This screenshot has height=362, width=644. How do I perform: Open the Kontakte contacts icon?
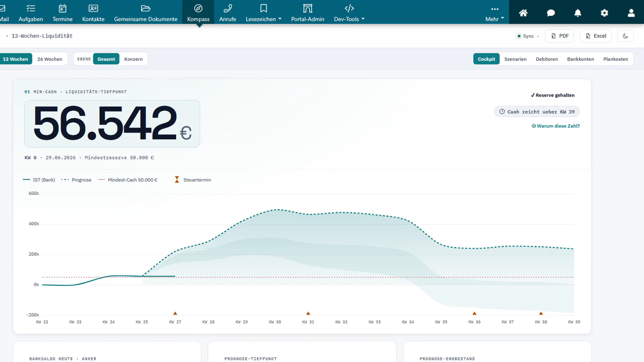(x=93, y=8)
